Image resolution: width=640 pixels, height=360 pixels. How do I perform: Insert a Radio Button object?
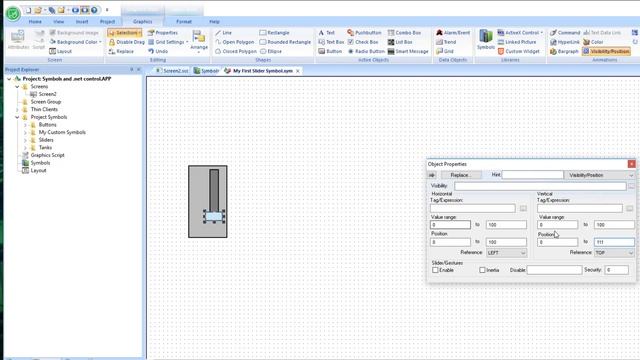click(x=366, y=51)
